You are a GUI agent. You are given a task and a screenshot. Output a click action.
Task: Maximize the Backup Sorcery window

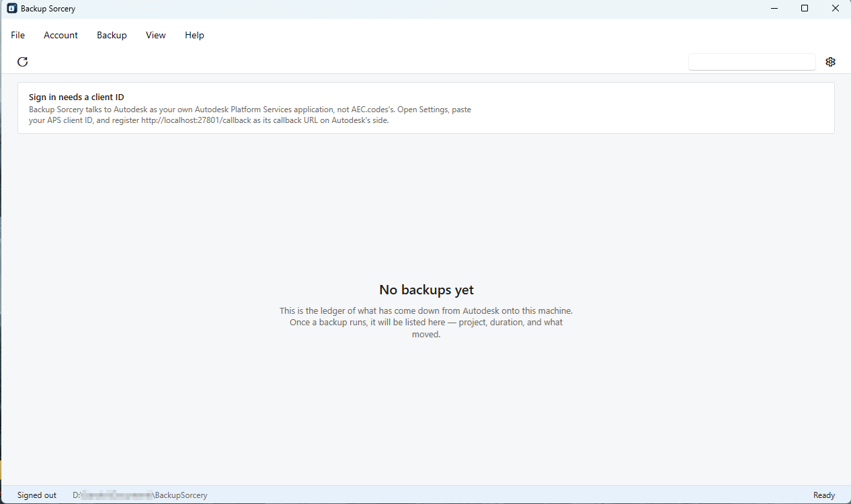pyautogui.click(x=805, y=9)
